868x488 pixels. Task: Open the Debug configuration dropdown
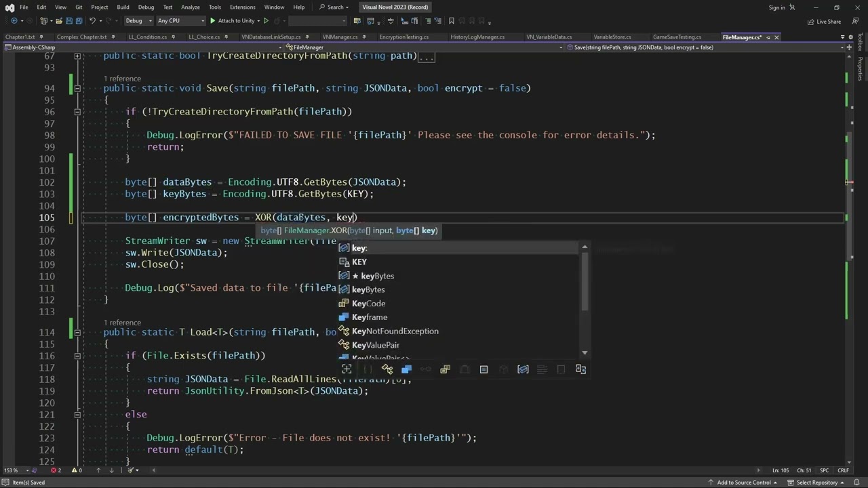(x=138, y=21)
